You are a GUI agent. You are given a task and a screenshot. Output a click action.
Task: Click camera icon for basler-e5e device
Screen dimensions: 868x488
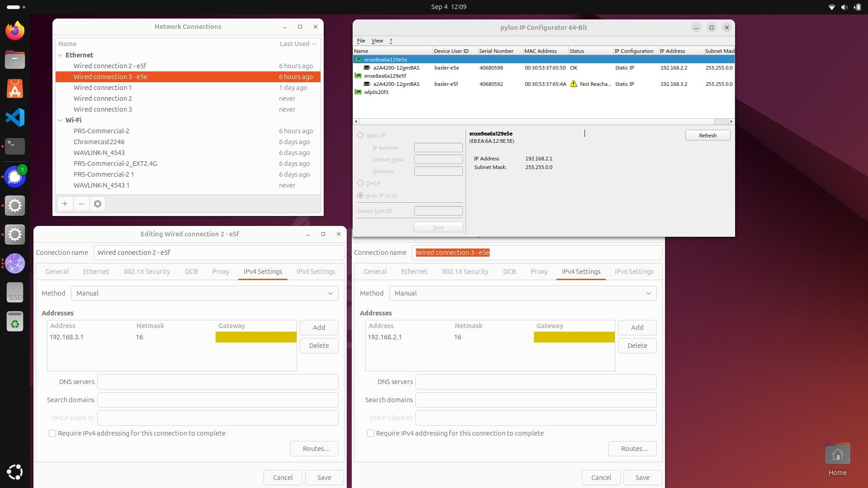[367, 68]
